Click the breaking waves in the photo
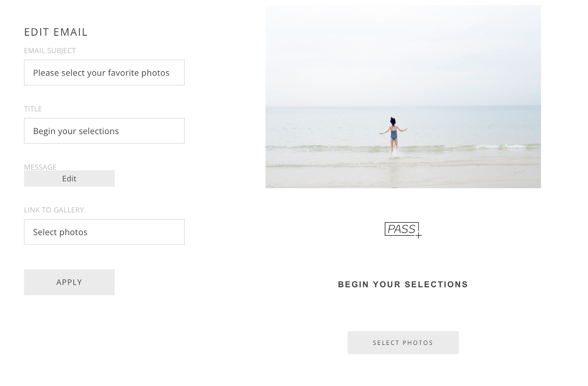The width and height of the screenshot is (588, 386). coord(403,148)
